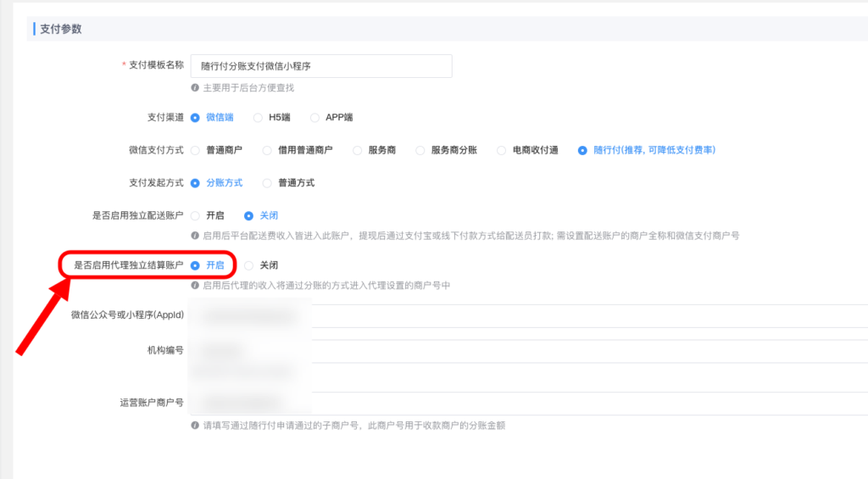Click the 微信公众号或小程序(AppId) input field
This screenshot has width=868, height=479.
point(529,315)
